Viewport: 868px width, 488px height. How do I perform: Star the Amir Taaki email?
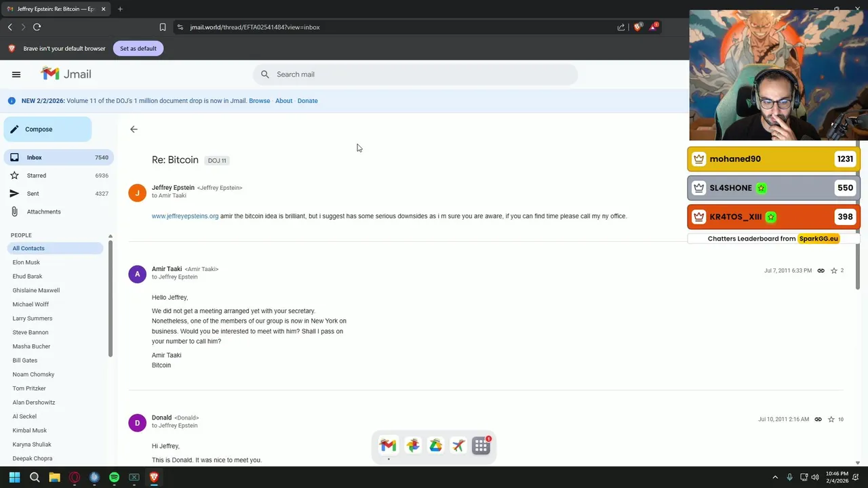point(834,270)
